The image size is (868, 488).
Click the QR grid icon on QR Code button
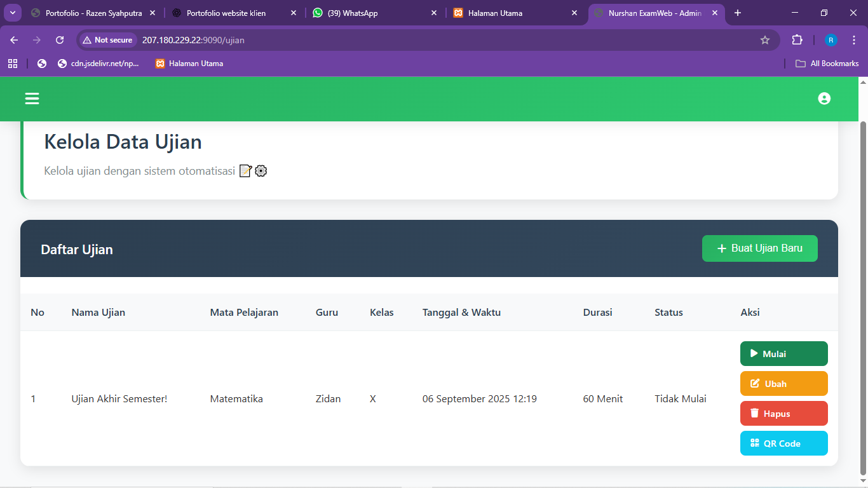pos(754,443)
